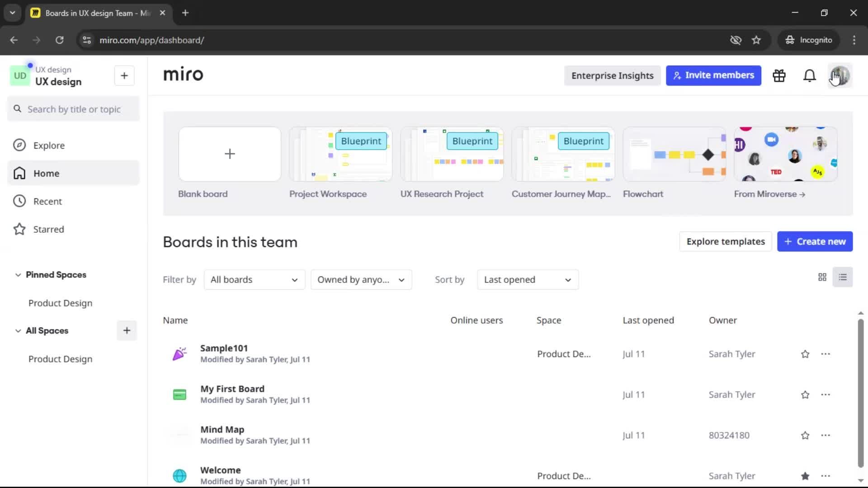Open more options for Sample101
The height and width of the screenshot is (488, 868).
point(826,354)
